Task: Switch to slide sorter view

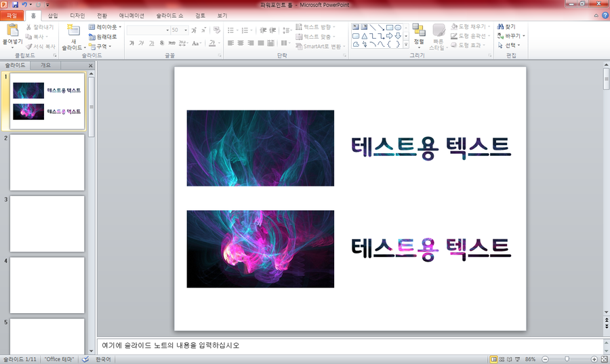Action: coord(502,359)
